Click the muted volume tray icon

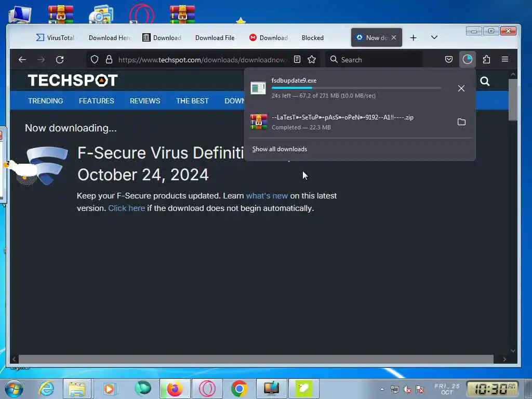407,390
